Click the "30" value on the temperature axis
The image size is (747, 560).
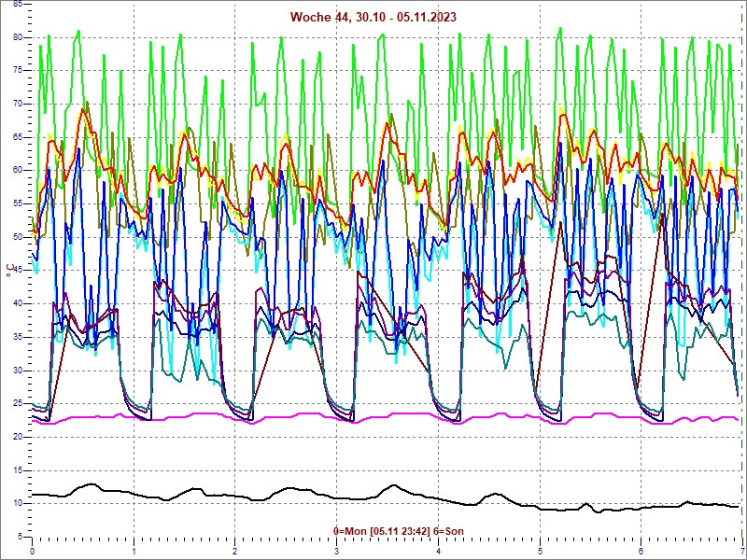pyautogui.click(x=17, y=371)
